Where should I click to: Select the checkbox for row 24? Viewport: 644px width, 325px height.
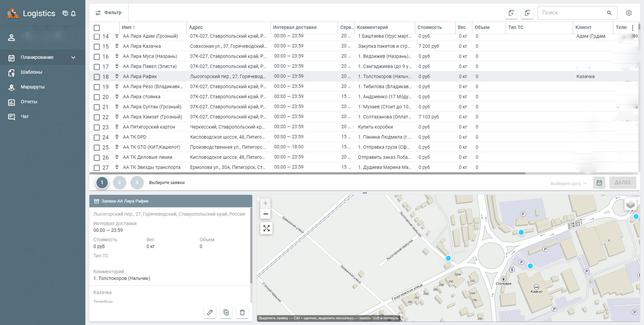(x=97, y=137)
